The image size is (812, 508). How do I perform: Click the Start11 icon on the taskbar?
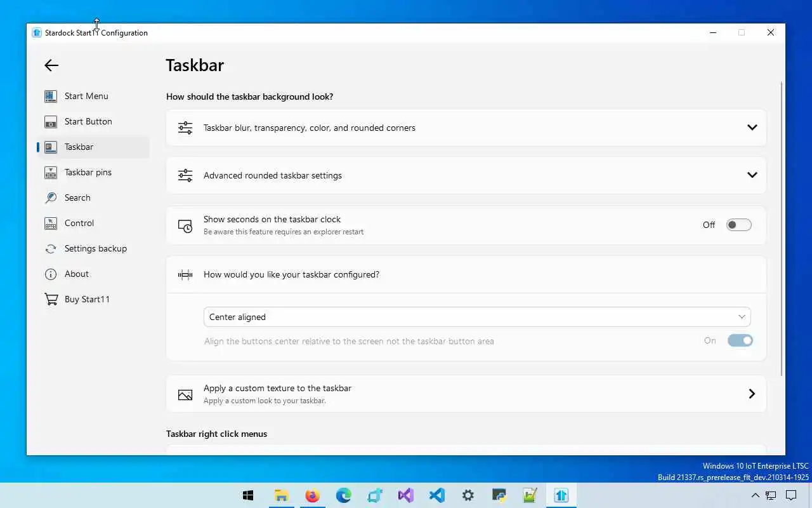pos(561,495)
